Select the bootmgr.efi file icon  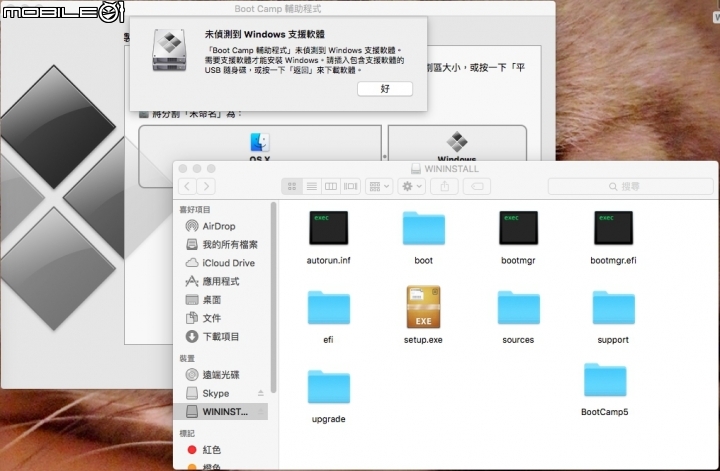[613, 228]
